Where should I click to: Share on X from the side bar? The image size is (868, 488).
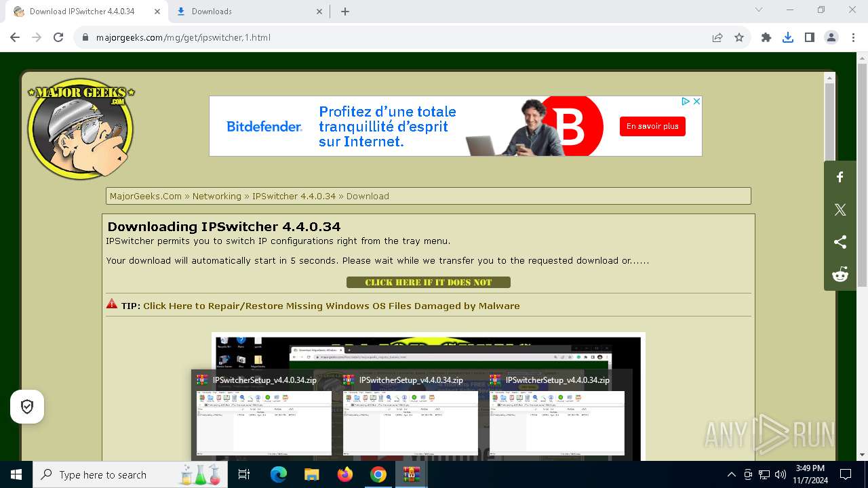coord(840,209)
